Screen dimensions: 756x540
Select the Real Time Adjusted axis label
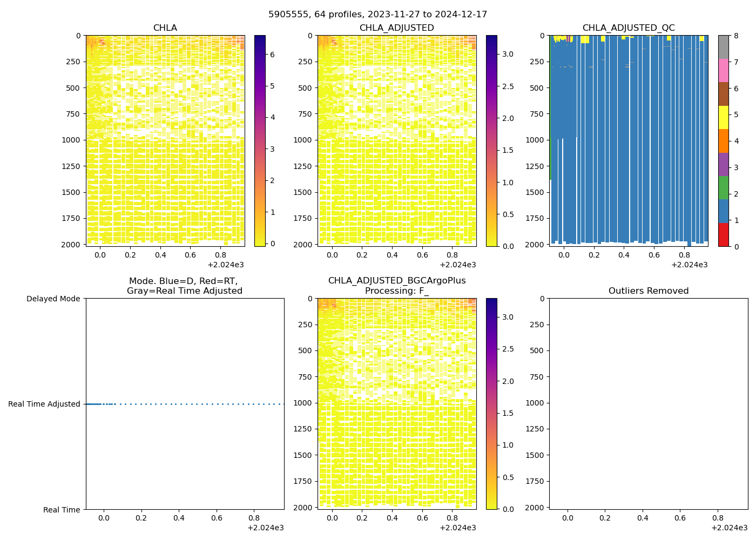pos(44,404)
